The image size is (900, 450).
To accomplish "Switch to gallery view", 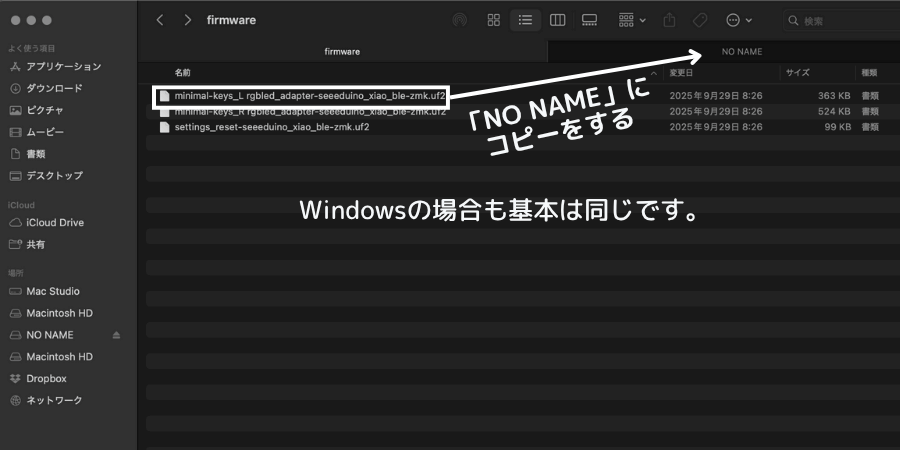I will (x=589, y=20).
